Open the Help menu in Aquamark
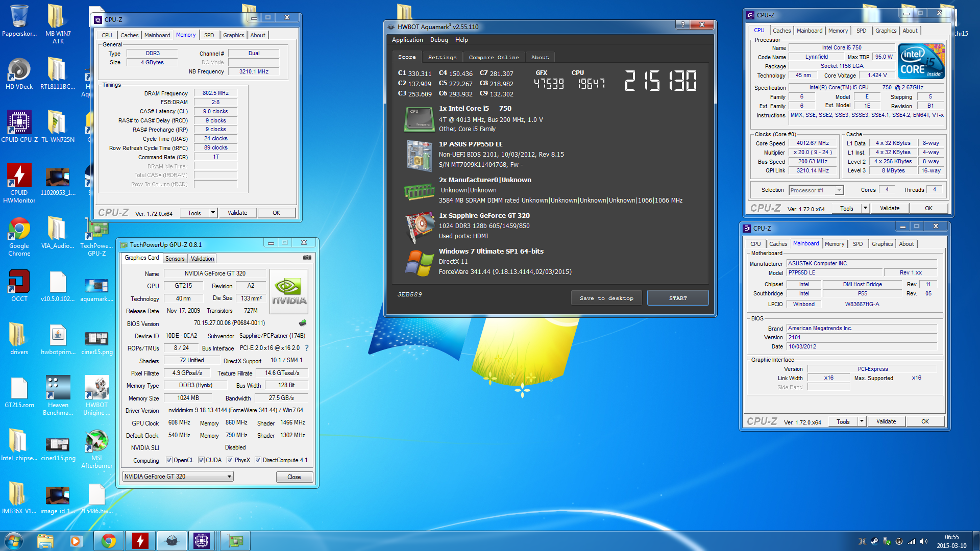The image size is (980, 551). point(461,40)
